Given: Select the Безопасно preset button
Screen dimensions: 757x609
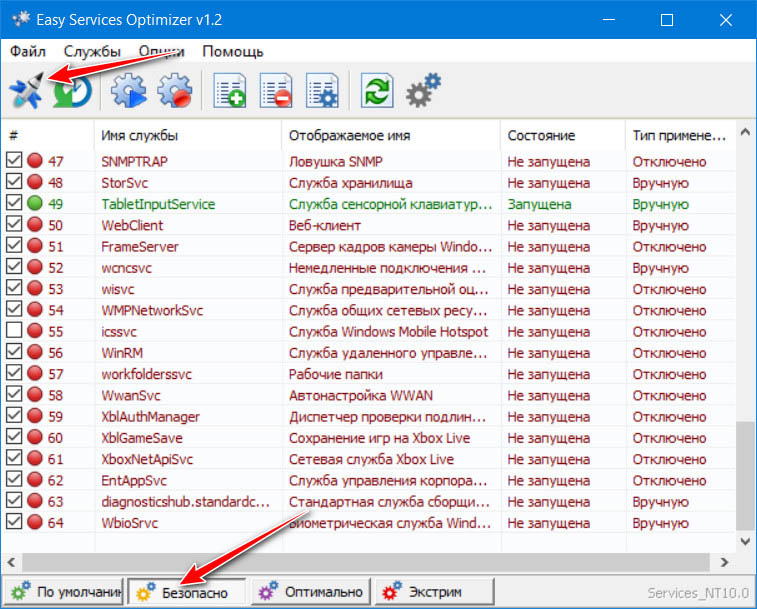Looking at the screenshot, I should 186,592.
